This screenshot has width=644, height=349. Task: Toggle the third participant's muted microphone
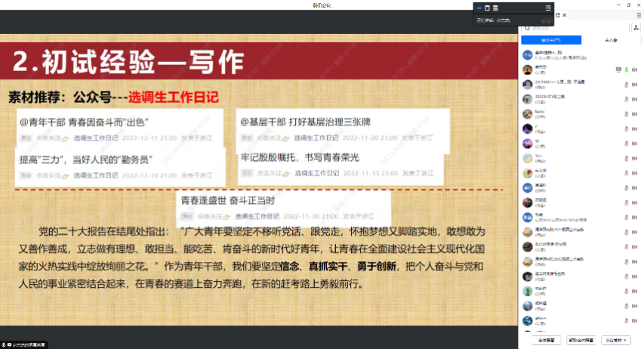tap(626, 84)
